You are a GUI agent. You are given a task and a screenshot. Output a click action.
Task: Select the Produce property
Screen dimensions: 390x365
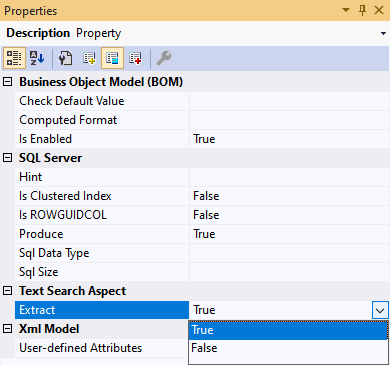click(x=102, y=234)
